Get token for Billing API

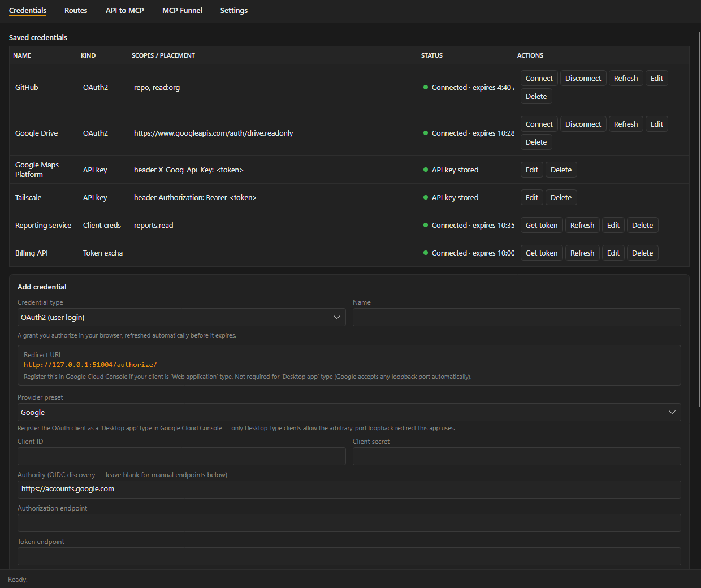[x=542, y=253]
